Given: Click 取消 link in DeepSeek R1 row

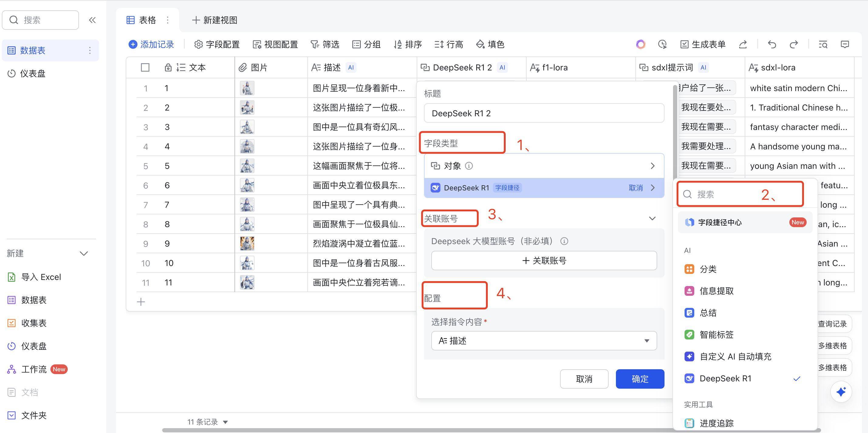Looking at the screenshot, I should click(635, 188).
